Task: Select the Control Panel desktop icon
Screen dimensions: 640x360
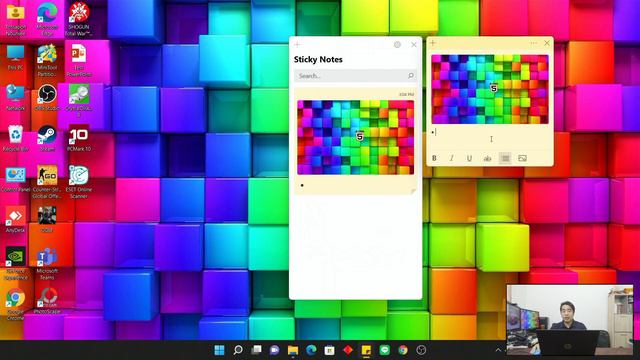Action: coord(16,179)
